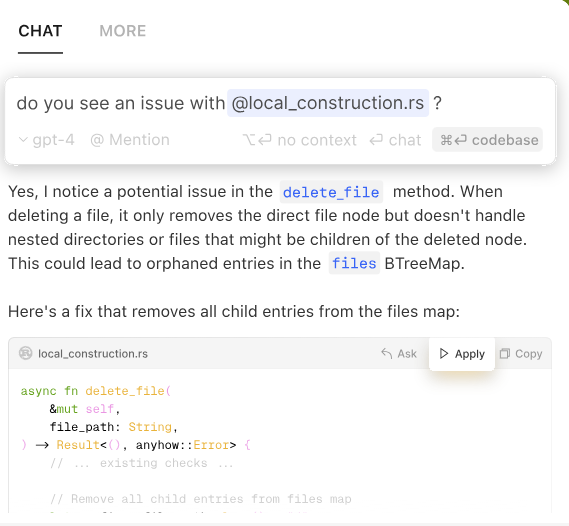Copy the code block contents

point(521,354)
